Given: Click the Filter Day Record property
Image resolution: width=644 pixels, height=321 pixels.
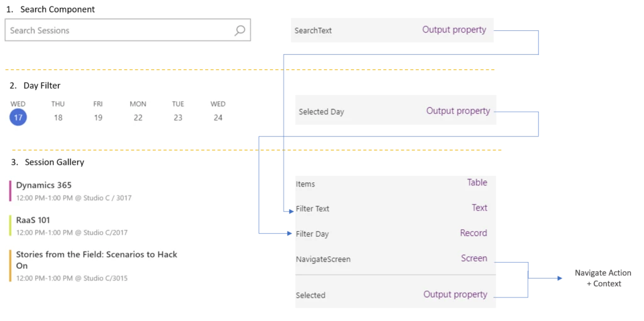Looking at the screenshot, I should click(x=395, y=234).
